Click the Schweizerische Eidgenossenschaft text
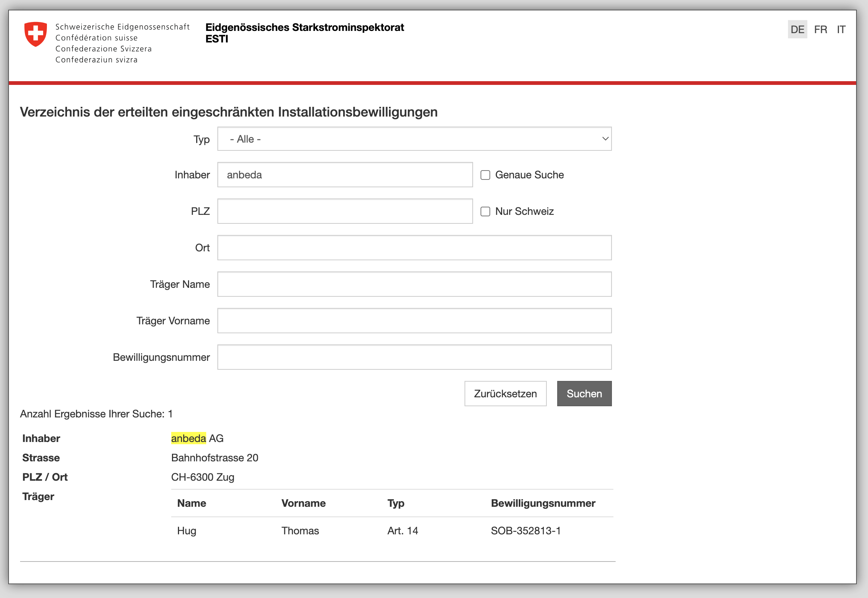 [x=122, y=27]
